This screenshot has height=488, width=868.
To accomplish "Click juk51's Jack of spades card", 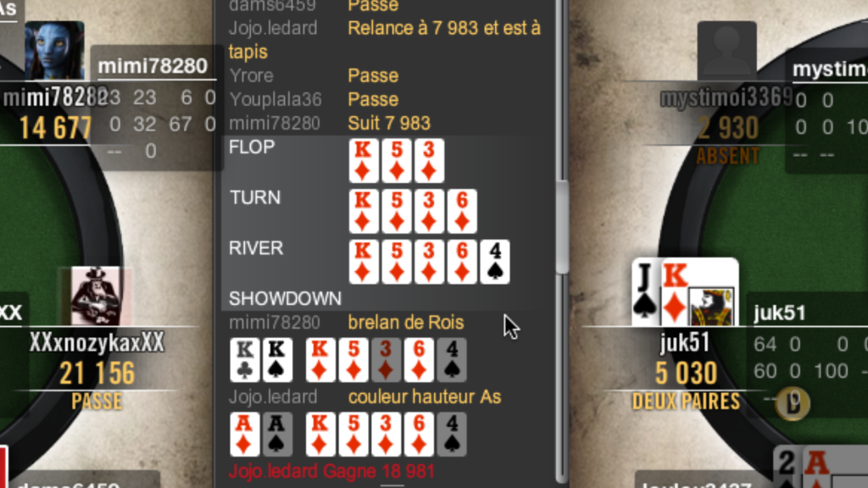I will 647,292.
